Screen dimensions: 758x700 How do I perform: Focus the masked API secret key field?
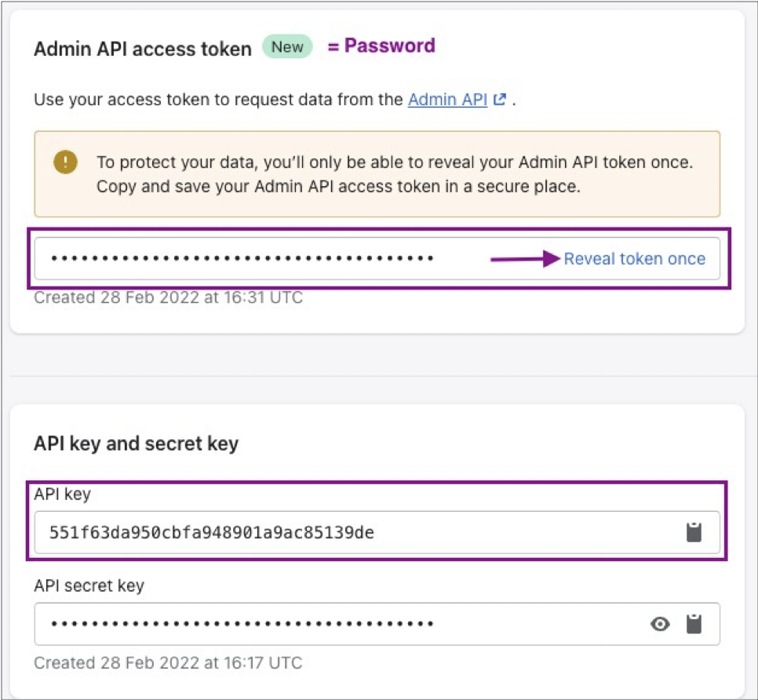coord(377,624)
